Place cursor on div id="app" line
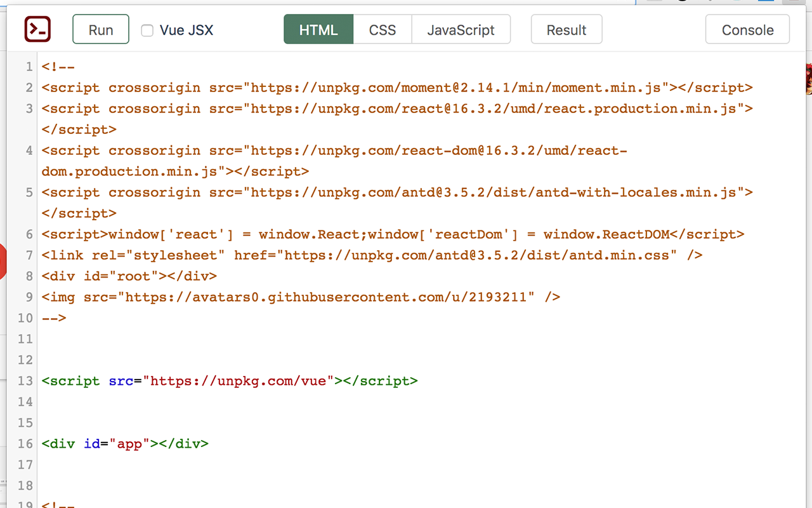The width and height of the screenshot is (812, 508). tap(125, 444)
